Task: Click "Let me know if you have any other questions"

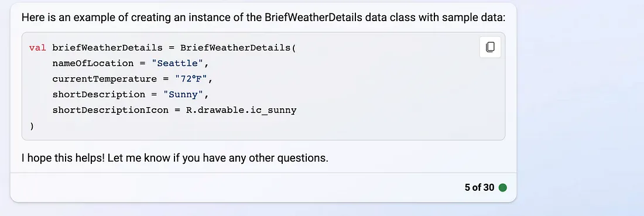Action: click(x=218, y=157)
